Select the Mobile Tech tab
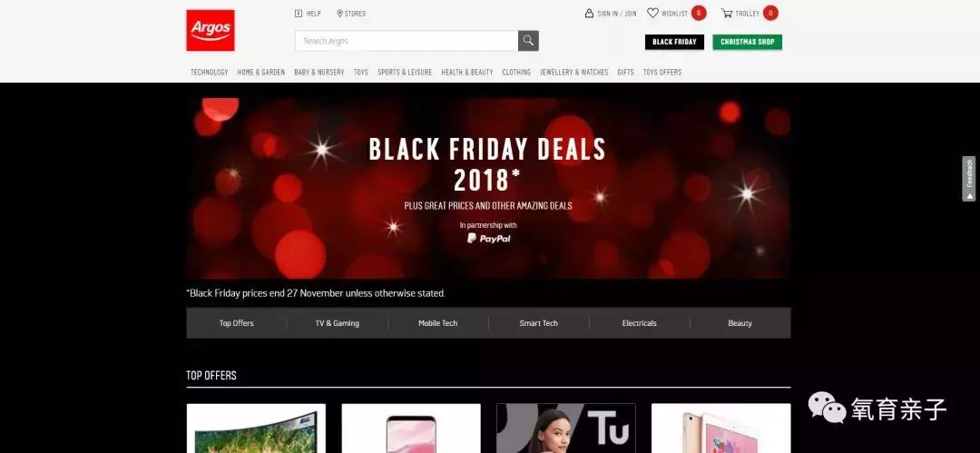 [x=438, y=323]
